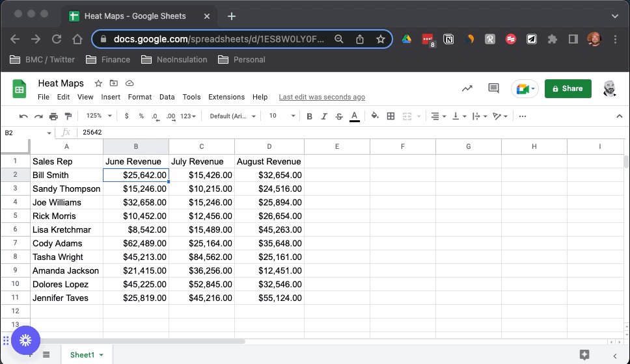This screenshot has width=630, height=364.
Task: Toggle strikethrough formatting
Action: point(339,116)
